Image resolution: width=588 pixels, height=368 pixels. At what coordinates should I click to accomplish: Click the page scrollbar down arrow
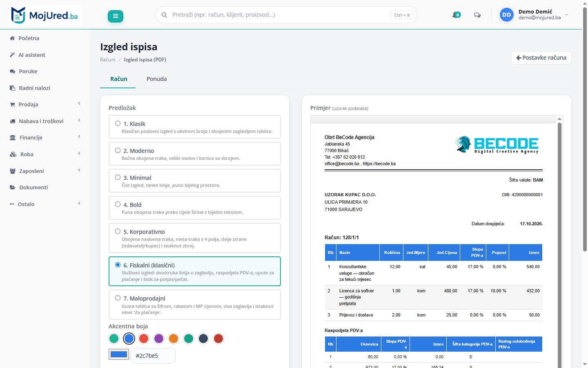coord(585,364)
